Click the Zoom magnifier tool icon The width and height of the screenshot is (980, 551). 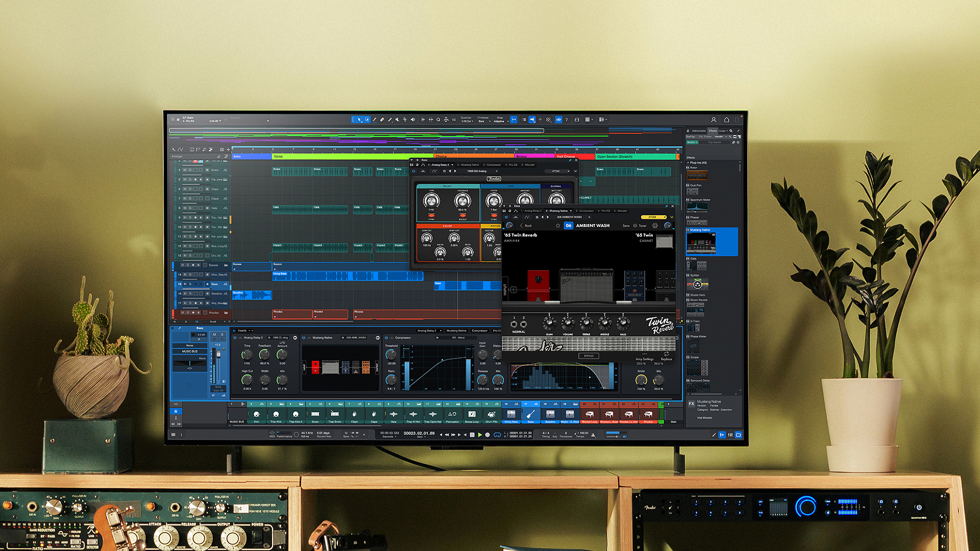[x=437, y=120]
